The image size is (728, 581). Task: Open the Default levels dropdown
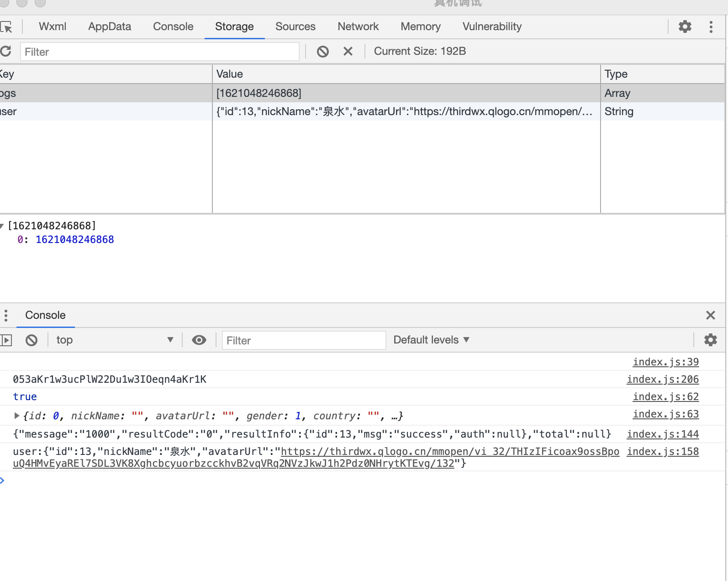click(431, 340)
